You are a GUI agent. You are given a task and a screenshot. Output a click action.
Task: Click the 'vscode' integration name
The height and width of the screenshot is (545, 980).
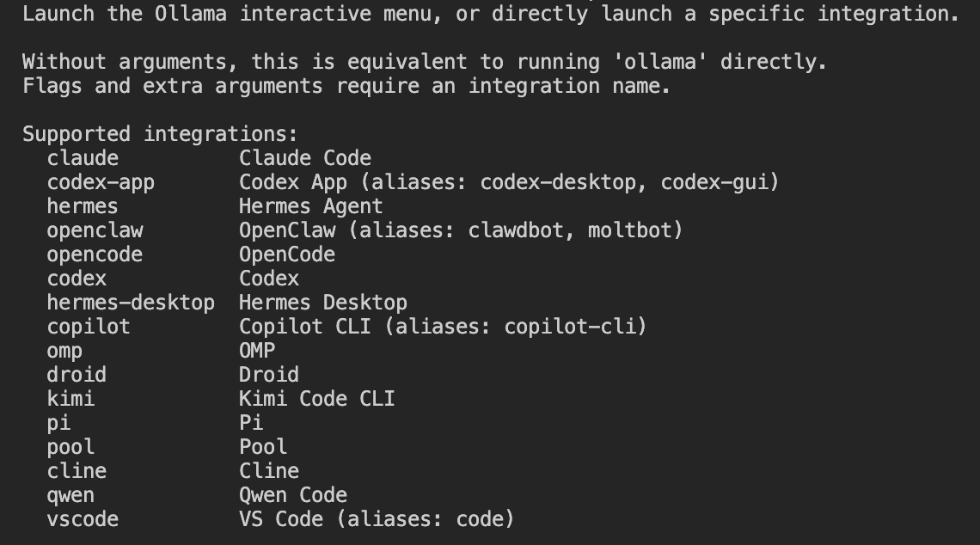click(x=83, y=519)
